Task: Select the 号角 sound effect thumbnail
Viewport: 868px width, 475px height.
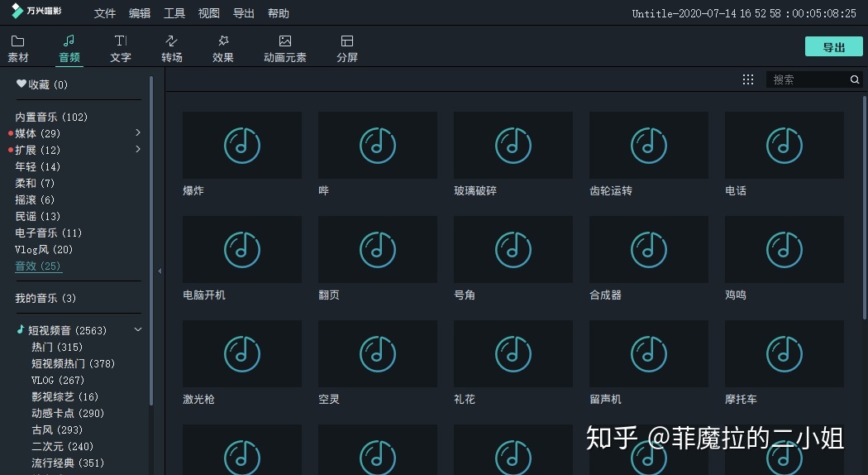Action: click(513, 249)
